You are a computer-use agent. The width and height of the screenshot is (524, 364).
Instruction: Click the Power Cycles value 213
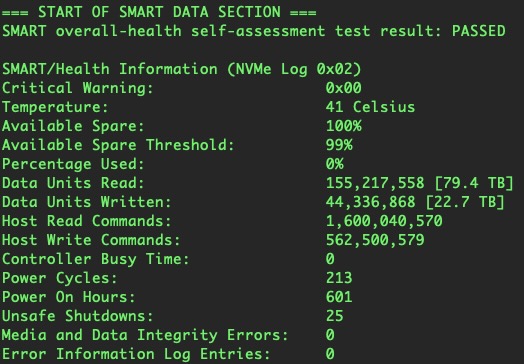tap(339, 278)
